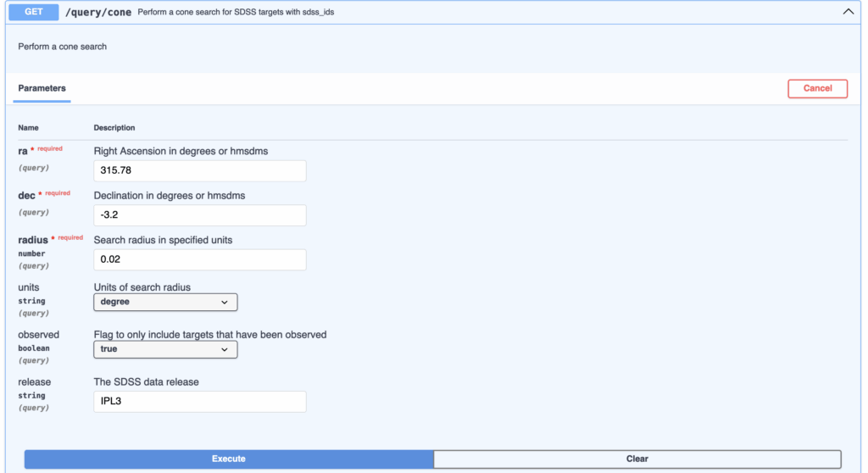
Task: Click the arrow icon in units select
Action: (x=225, y=302)
